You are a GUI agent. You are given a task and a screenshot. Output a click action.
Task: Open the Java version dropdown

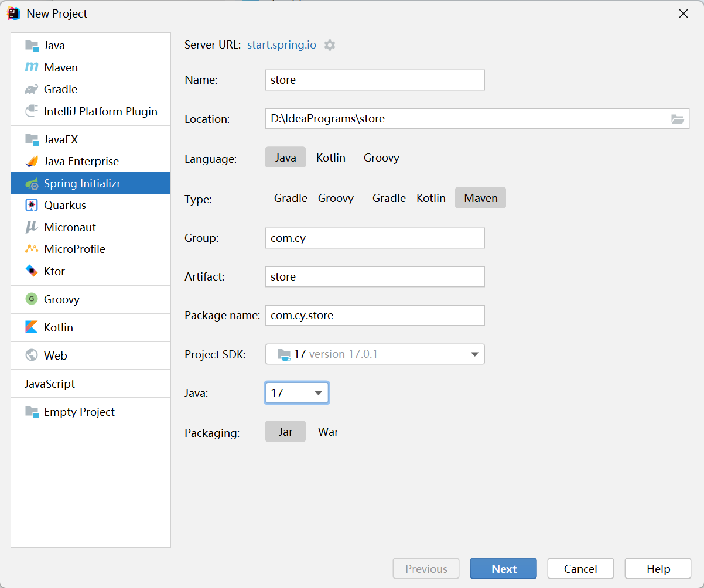tap(297, 393)
